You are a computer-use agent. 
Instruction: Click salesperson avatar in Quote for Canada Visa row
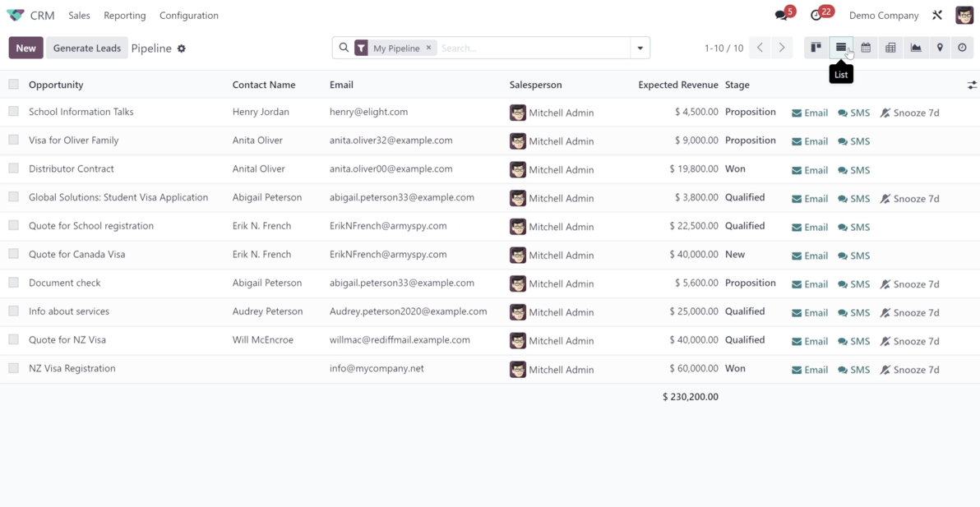point(517,255)
